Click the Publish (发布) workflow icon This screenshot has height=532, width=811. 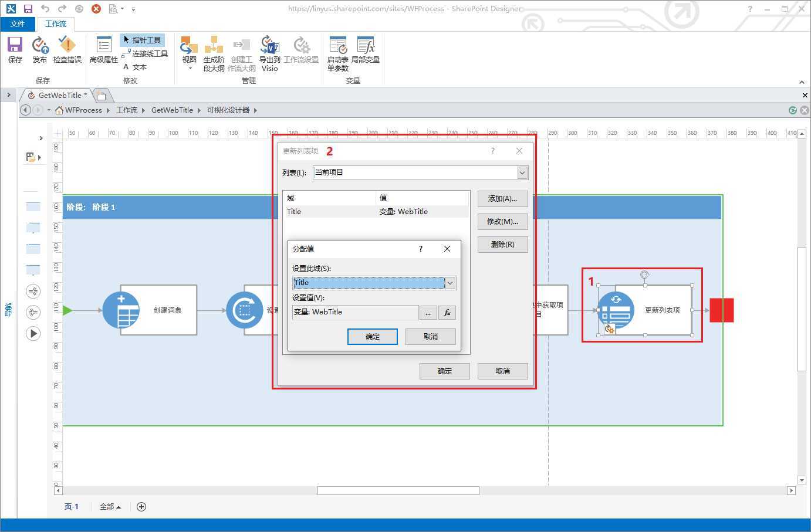point(39,49)
